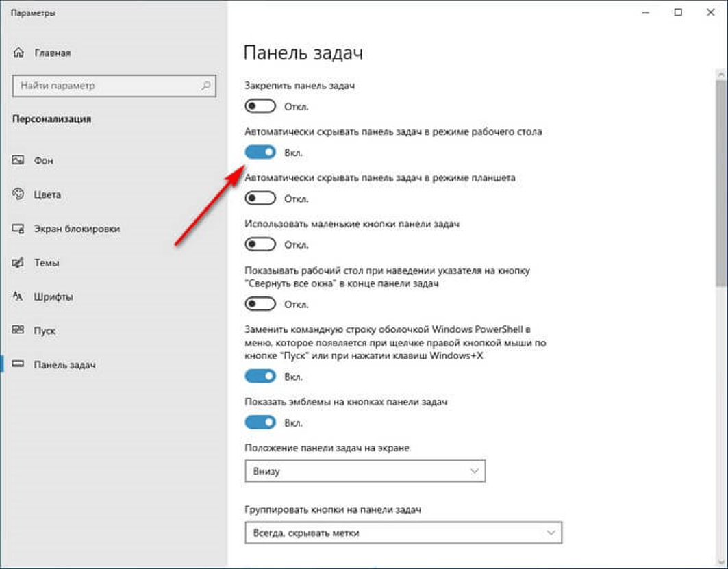Click the Найти параметр search field
Viewport: 728px width, 569px height.
106,86
